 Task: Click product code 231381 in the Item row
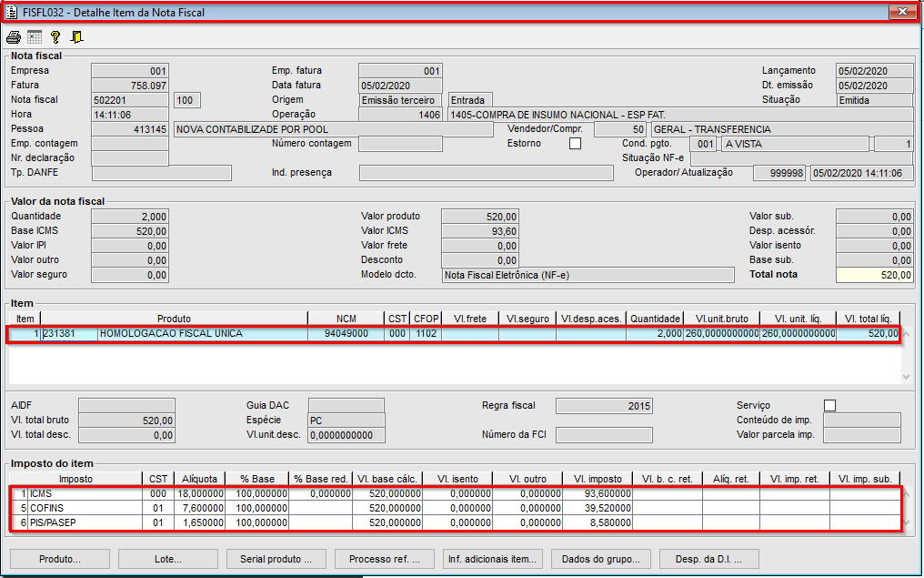[69, 334]
